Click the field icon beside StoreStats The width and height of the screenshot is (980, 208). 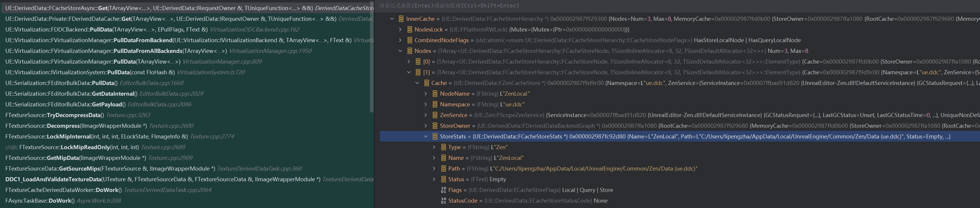point(435,136)
